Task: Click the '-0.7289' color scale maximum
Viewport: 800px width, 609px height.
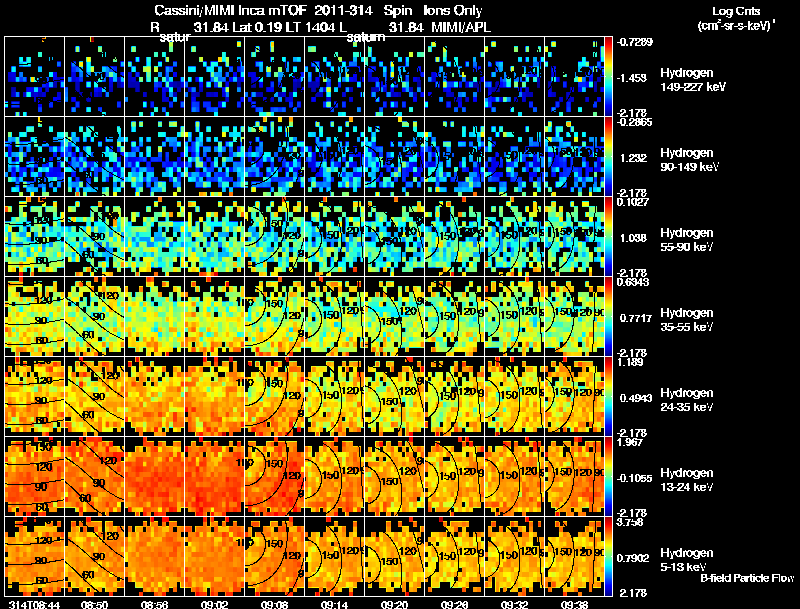Action: pos(634,42)
